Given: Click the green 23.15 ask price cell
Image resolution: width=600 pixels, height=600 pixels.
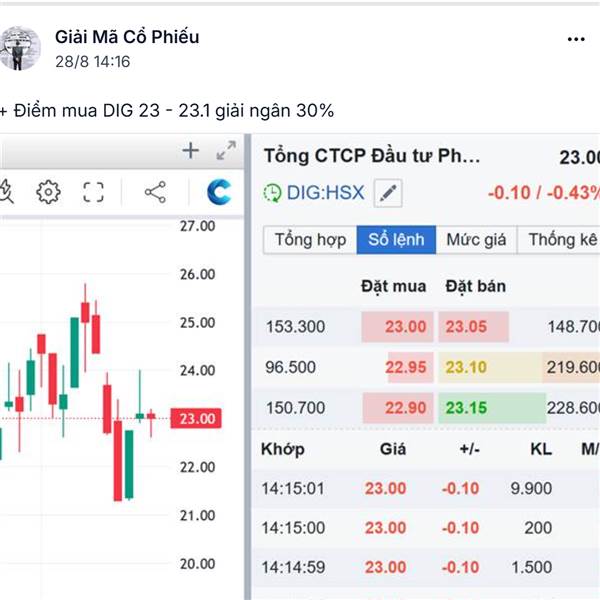Looking at the screenshot, I should pyautogui.click(x=466, y=407).
